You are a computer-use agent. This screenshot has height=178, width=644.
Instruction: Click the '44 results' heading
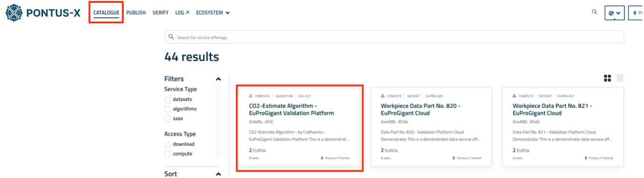pos(192,57)
